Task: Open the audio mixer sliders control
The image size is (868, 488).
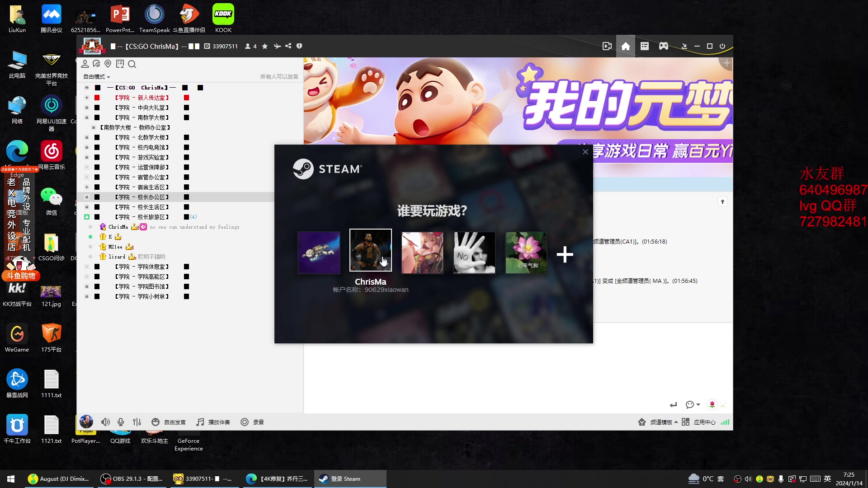Action: [x=137, y=422]
